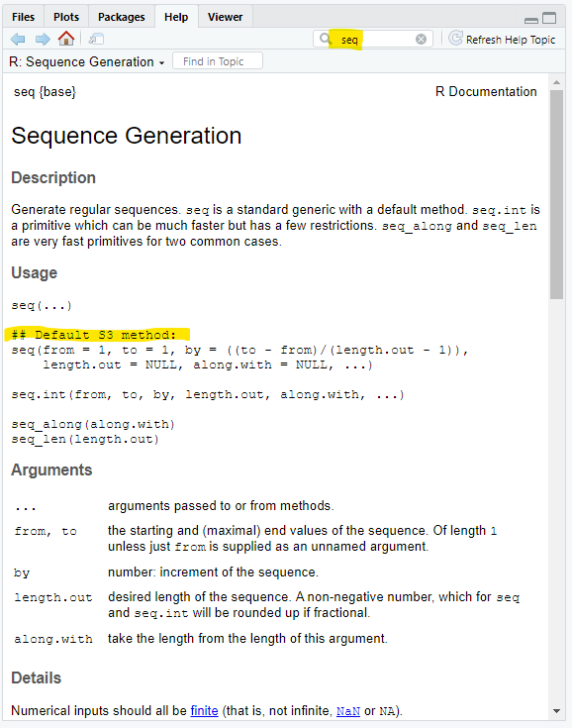Viewport: 572px width, 728px height.
Task: Click the magnifier search icon
Action: point(326,39)
